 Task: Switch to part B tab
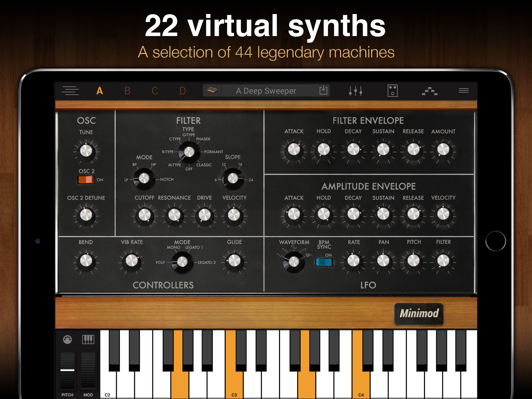127,91
